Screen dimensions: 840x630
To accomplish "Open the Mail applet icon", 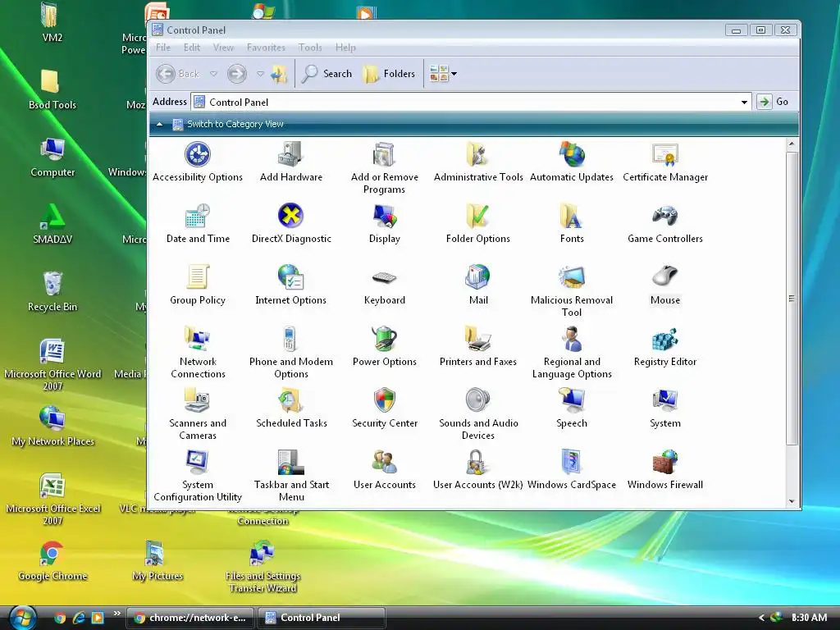I will pyautogui.click(x=478, y=277).
